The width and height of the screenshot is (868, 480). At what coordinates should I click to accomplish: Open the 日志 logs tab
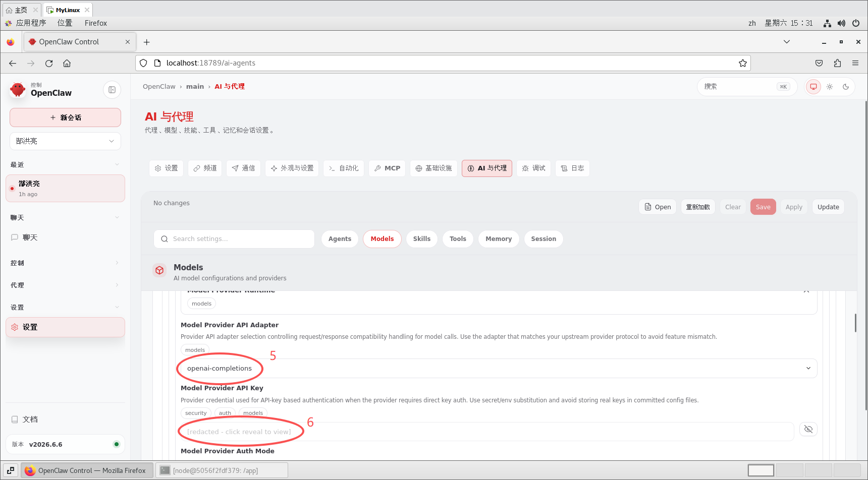click(x=572, y=168)
